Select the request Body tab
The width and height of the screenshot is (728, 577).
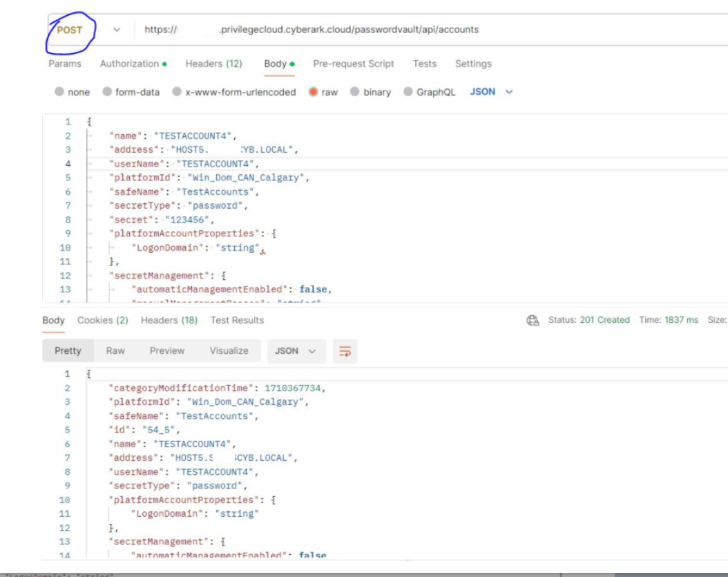(279, 64)
